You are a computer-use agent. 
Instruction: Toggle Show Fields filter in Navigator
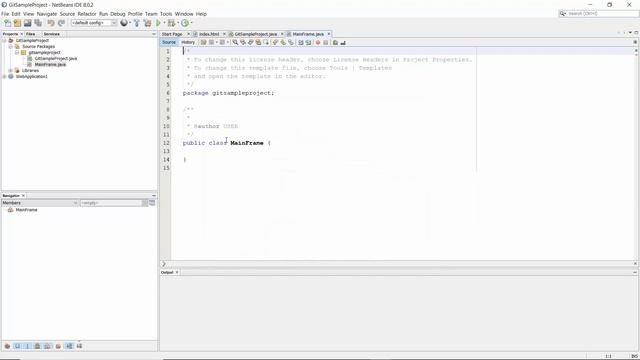(x=17, y=346)
